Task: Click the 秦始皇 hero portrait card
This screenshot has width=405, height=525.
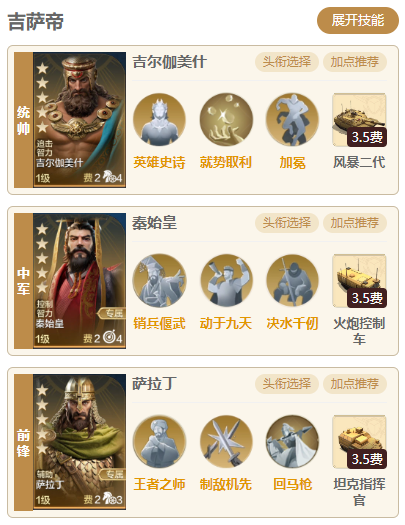Action: [x=80, y=281]
